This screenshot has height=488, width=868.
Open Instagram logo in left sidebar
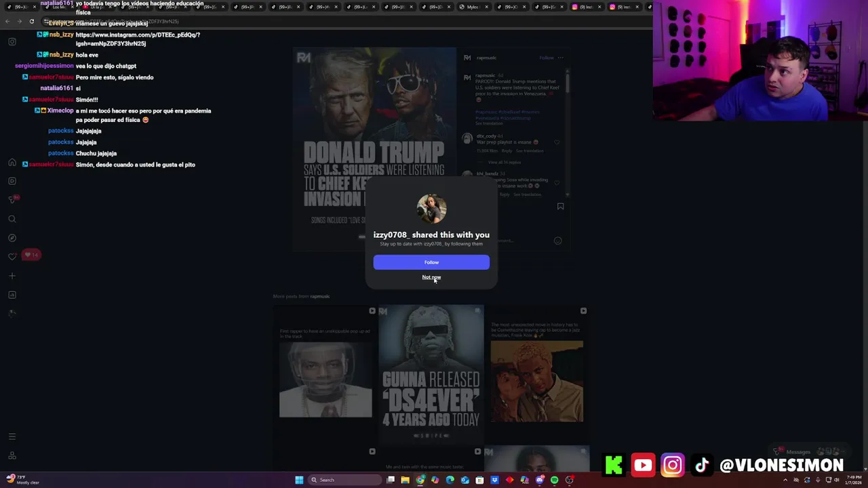(12, 42)
